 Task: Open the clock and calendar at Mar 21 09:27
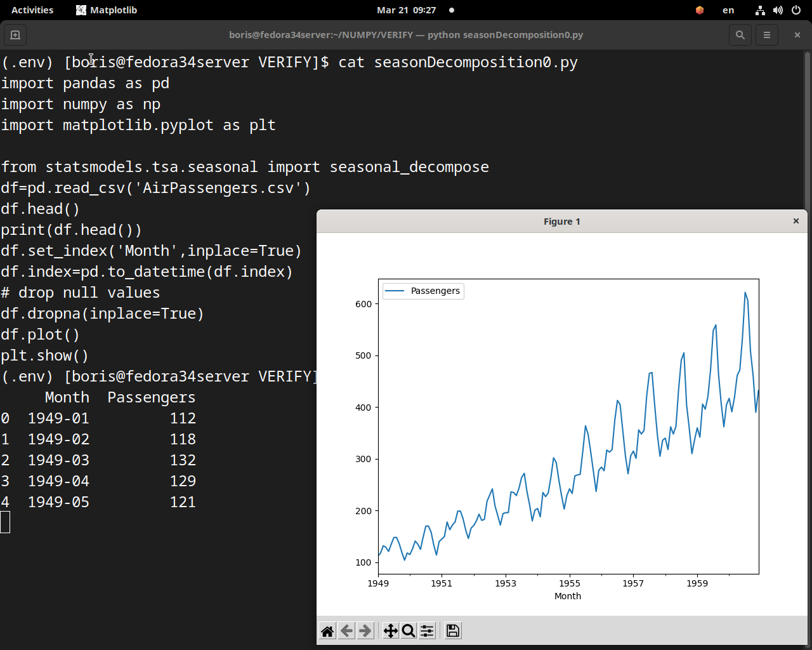coord(406,10)
